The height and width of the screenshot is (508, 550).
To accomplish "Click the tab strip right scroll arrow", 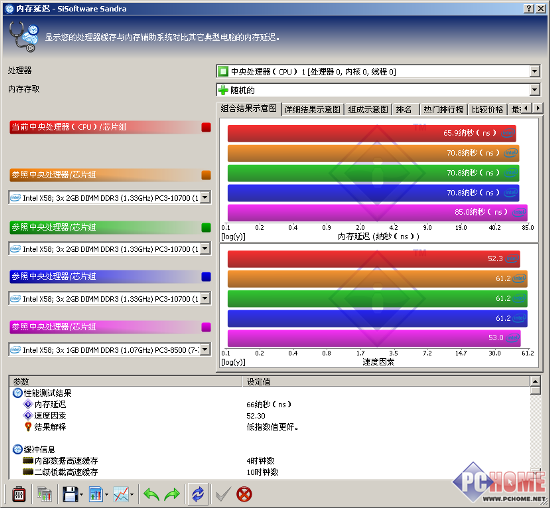I will tap(538, 108).
